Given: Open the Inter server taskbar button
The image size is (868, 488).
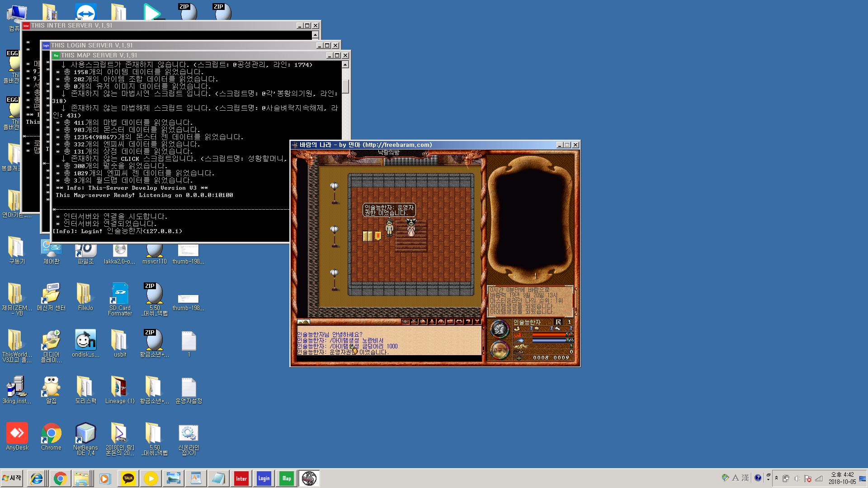Looking at the screenshot, I should tap(241, 479).
